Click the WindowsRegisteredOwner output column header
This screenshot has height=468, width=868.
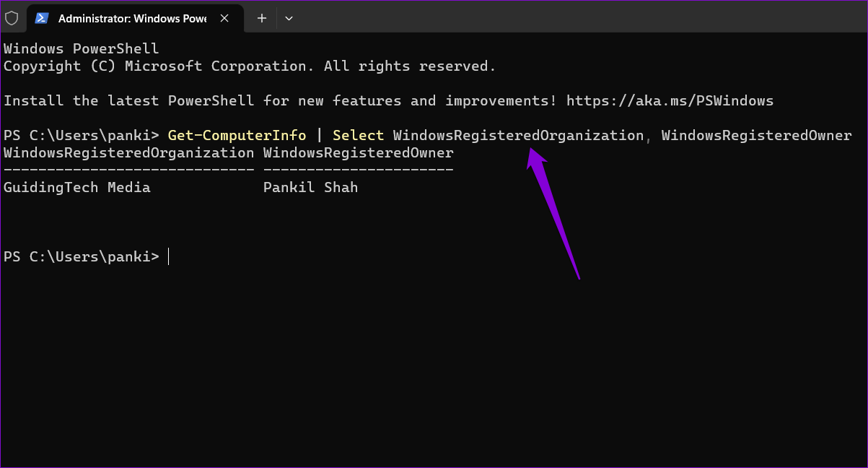coord(358,152)
